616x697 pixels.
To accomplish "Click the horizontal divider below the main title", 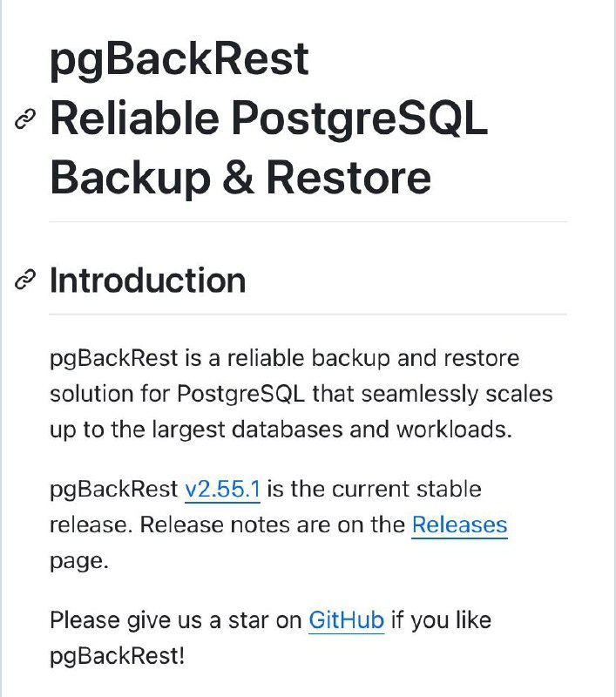I will click(x=308, y=221).
